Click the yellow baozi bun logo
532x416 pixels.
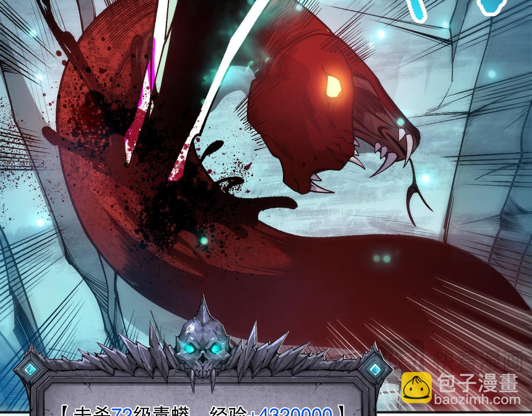(416, 388)
